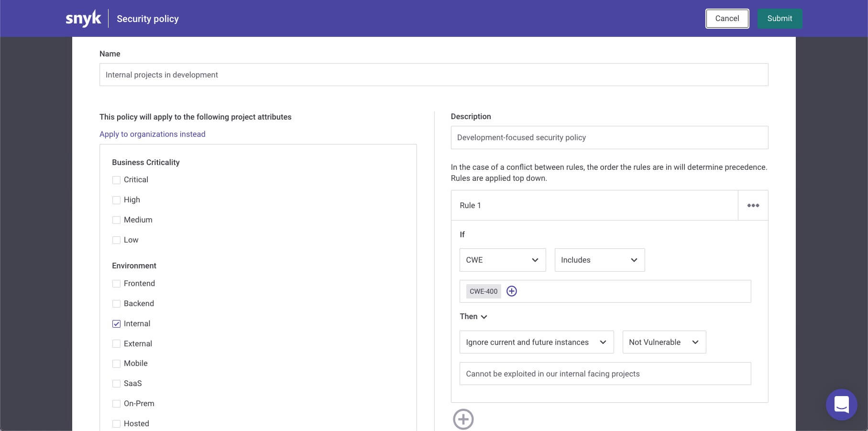The image size is (868, 431).
Task: Select the SaaS environment checkbox
Action: coord(116,384)
